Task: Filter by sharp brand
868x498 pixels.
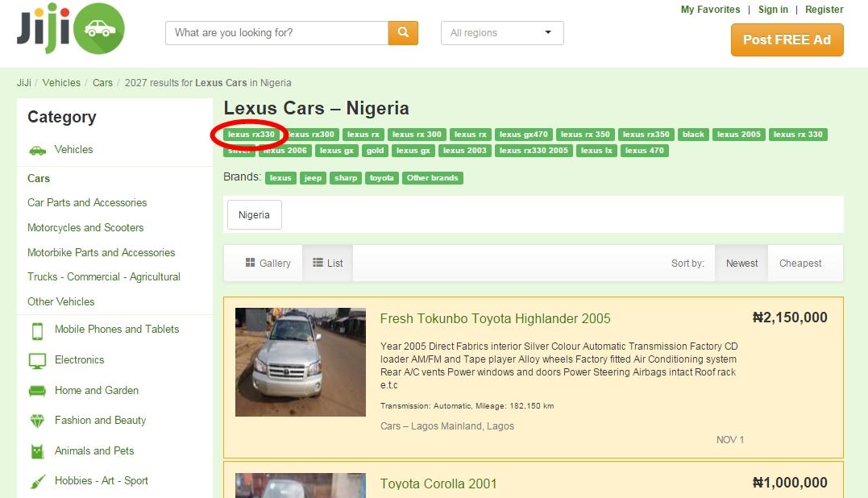Action: [346, 178]
